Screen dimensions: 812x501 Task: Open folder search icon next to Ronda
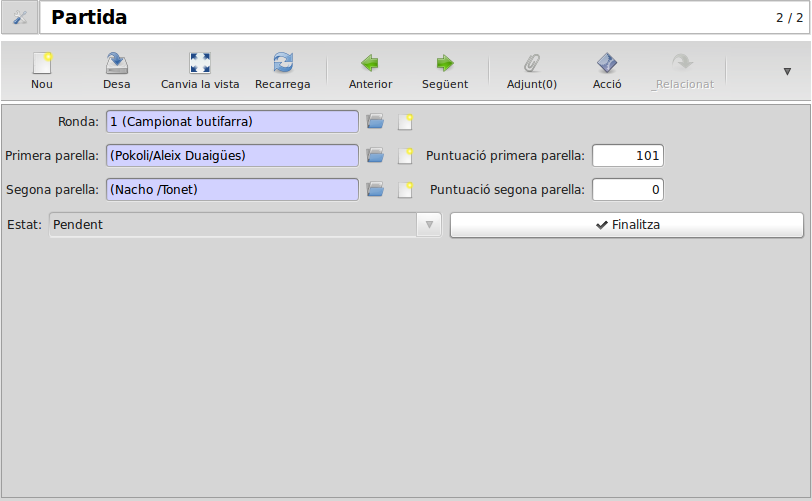[x=375, y=122]
